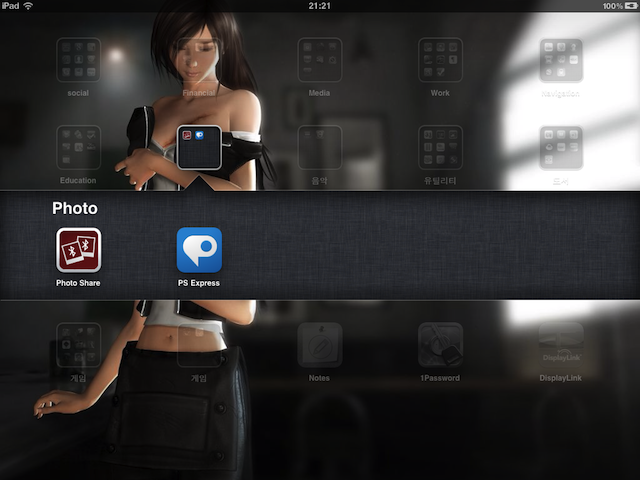640x480 pixels.
Task: Tap the Wi-Fi status icon
Action: click(x=28, y=6)
